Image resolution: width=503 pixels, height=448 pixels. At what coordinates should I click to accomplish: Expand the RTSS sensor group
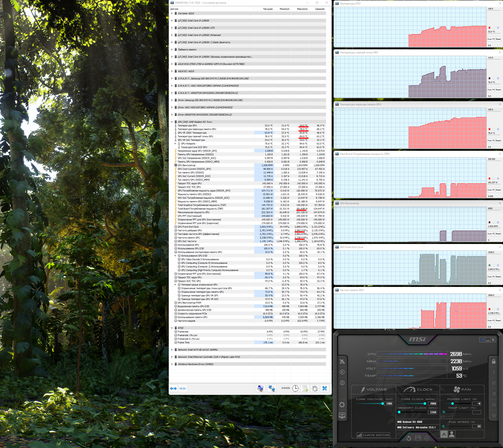[172, 328]
